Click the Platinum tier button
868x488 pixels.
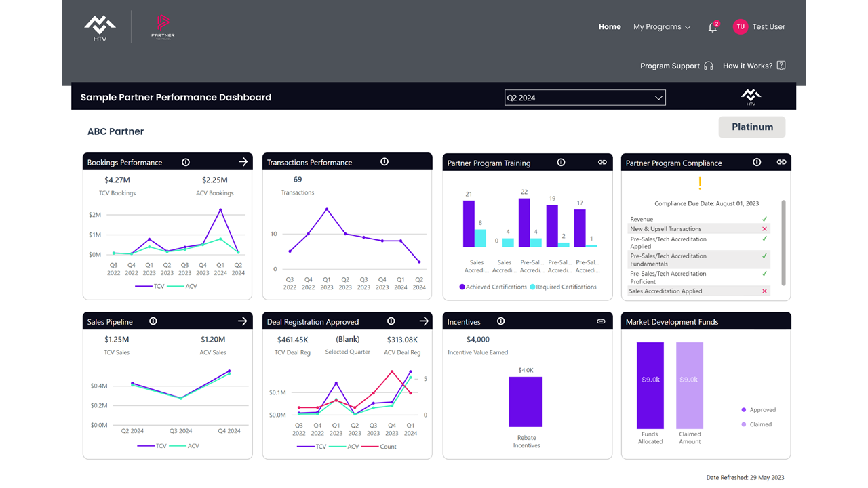752,127
